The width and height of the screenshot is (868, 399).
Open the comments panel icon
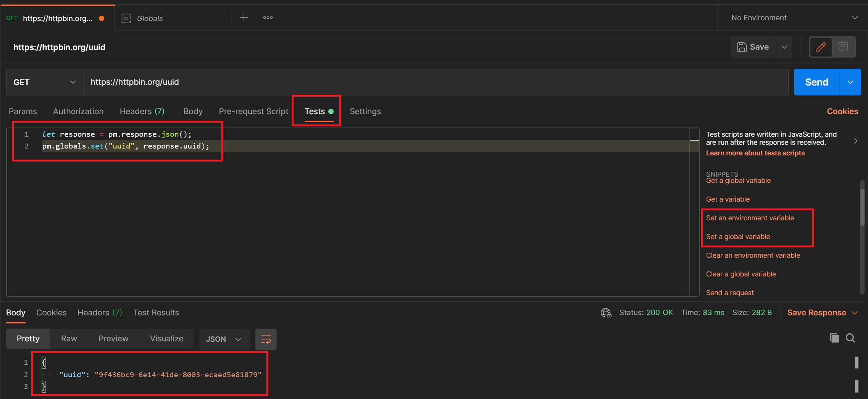coord(843,47)
